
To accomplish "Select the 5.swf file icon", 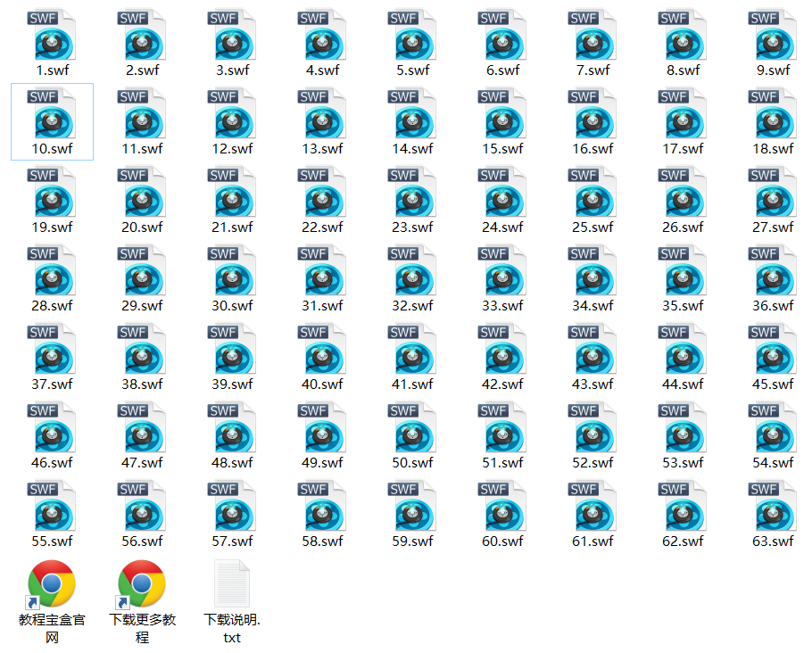I will click(412, 34).
